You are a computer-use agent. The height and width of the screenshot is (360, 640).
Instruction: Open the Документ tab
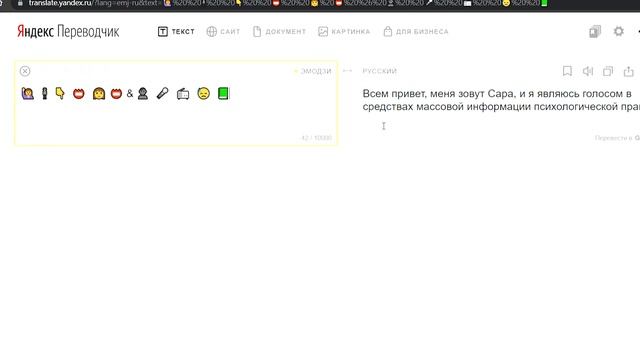point(279,31)
